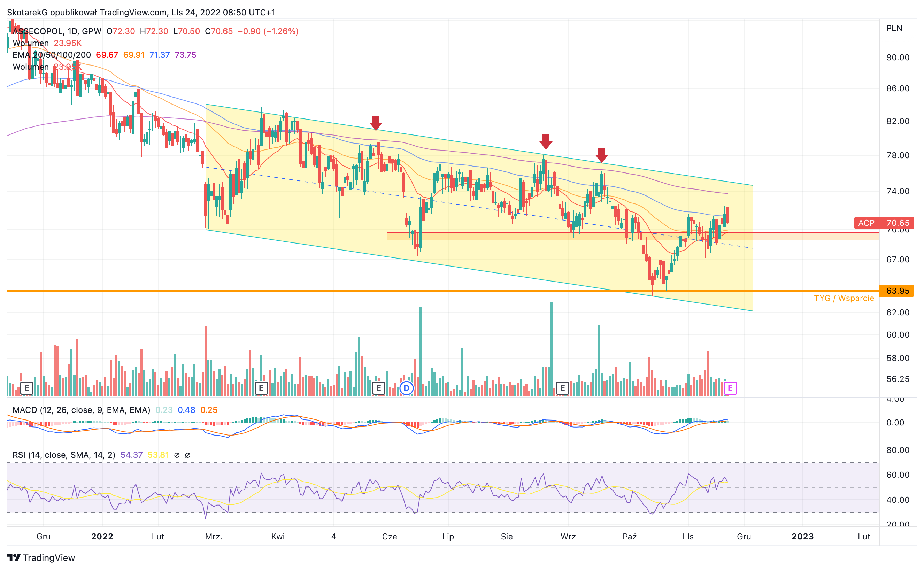Select the middle red down arrow

(x=546, y=142)
